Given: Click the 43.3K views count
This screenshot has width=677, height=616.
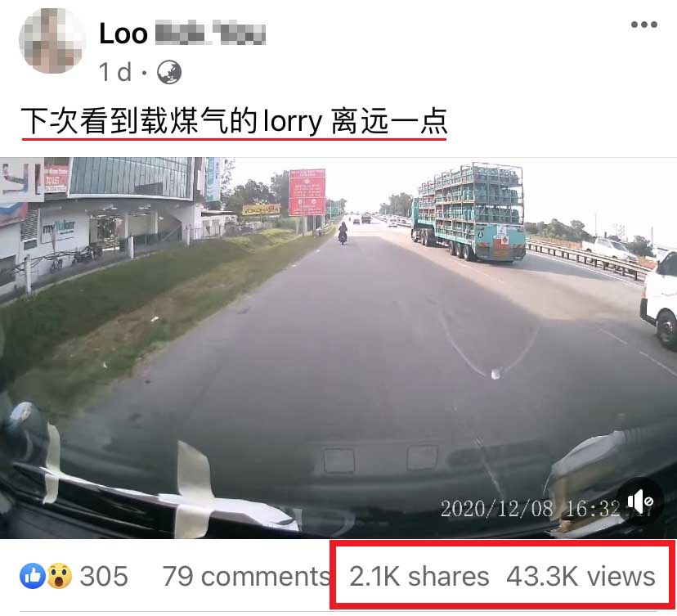Looking at the screenshot, I should click(x=581, y=576).
